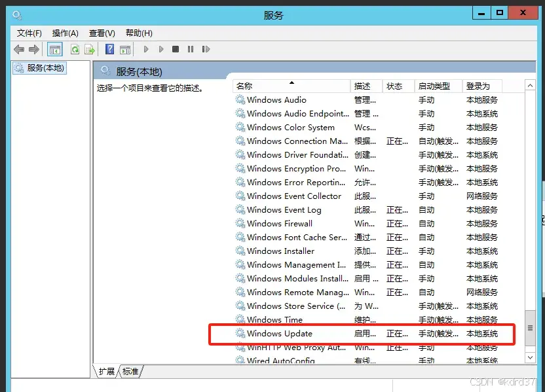Select the Windows Modules Install... entry

pos(297,279)
